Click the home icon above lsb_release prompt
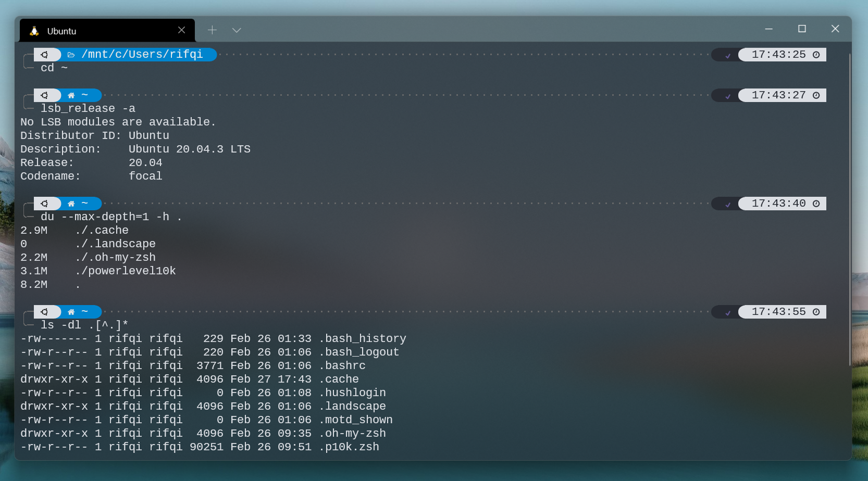The image size is (868, 481). tap(71, 95)
